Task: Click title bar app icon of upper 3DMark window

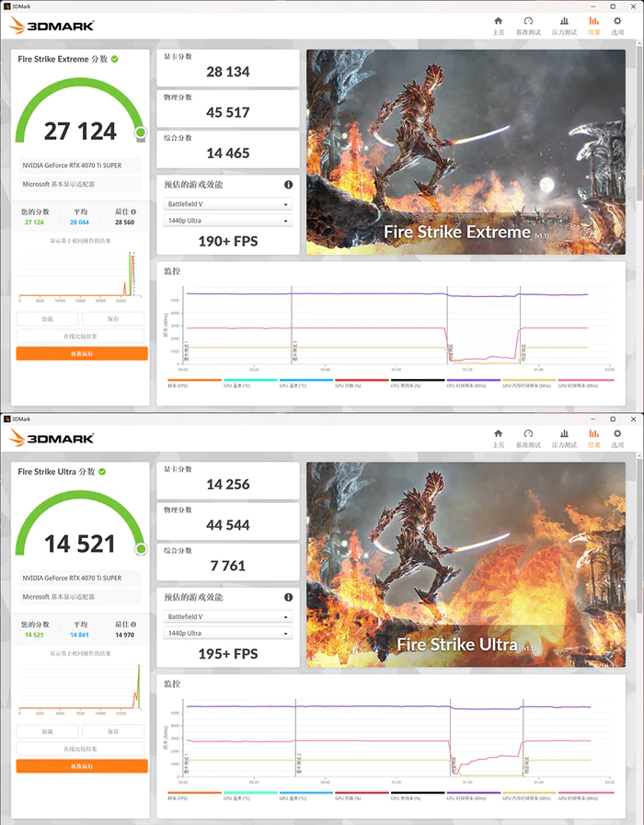Action: [x=6, y=6]
